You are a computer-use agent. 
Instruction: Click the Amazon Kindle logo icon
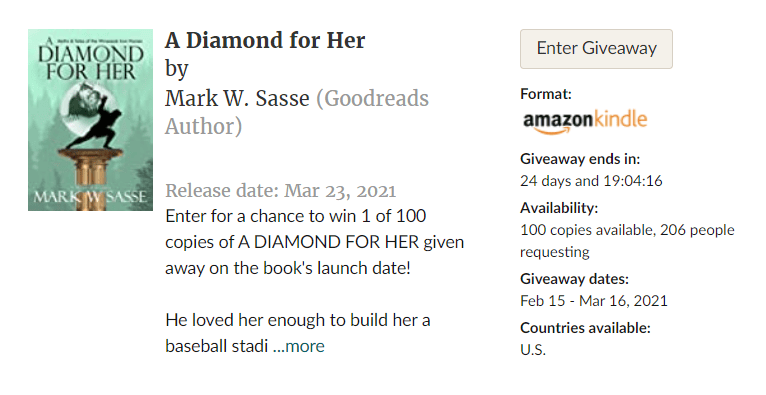pyautogui.click(x=585, y=122)
